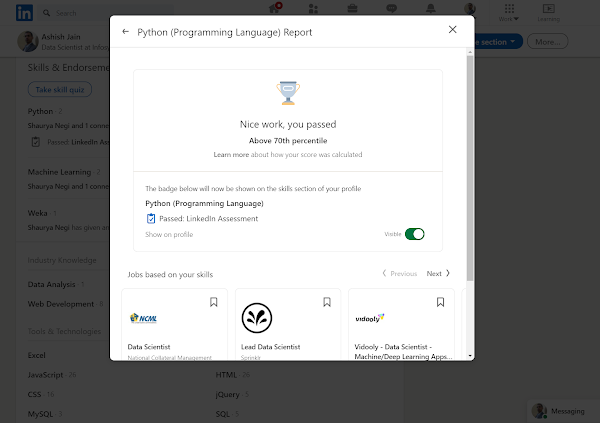Click the SQL skill
The height and width of the screenshot is (423, 600).
click(x=223, y=414)
